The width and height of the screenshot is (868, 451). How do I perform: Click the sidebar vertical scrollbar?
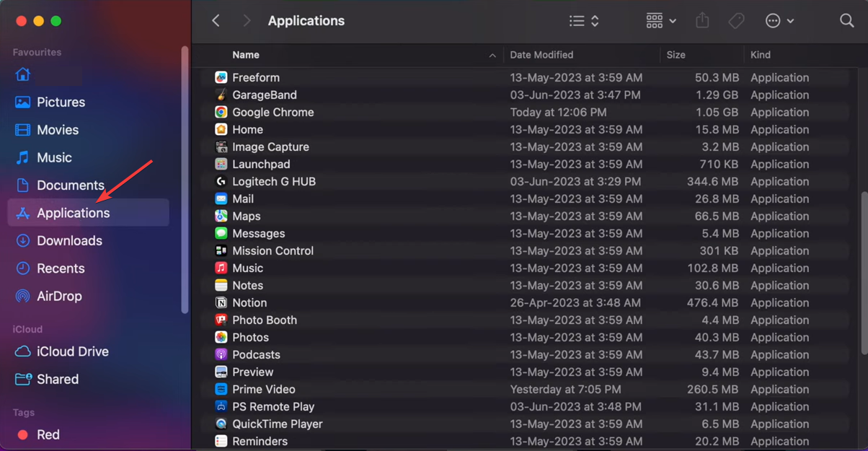click(x=185, y=180)
